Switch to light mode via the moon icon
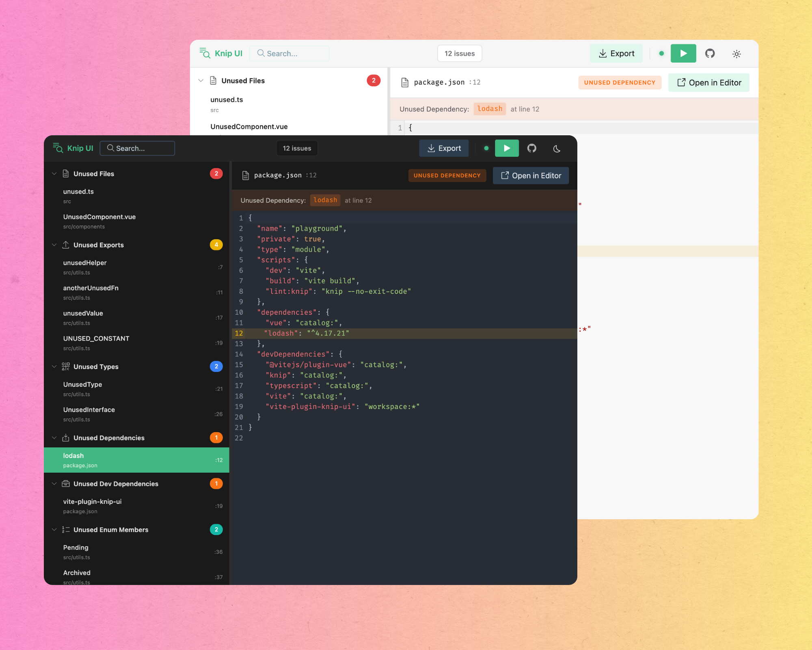 point(556,149)
